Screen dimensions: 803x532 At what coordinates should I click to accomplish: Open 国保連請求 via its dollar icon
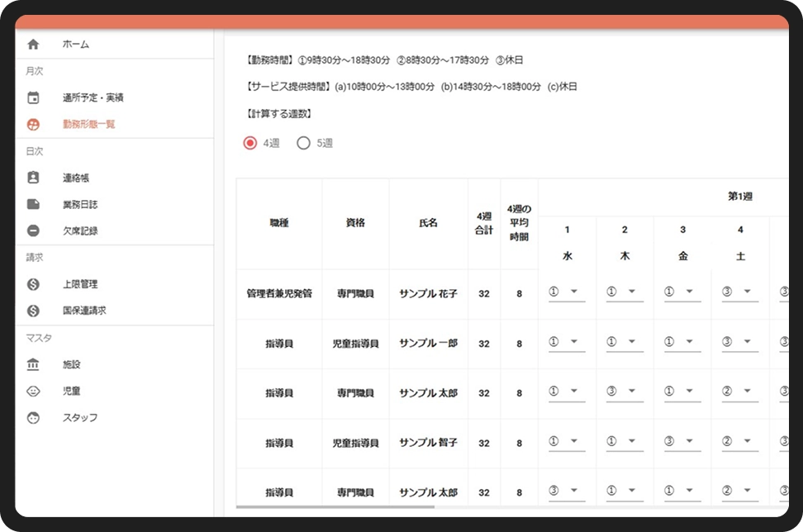pos(33,311)
